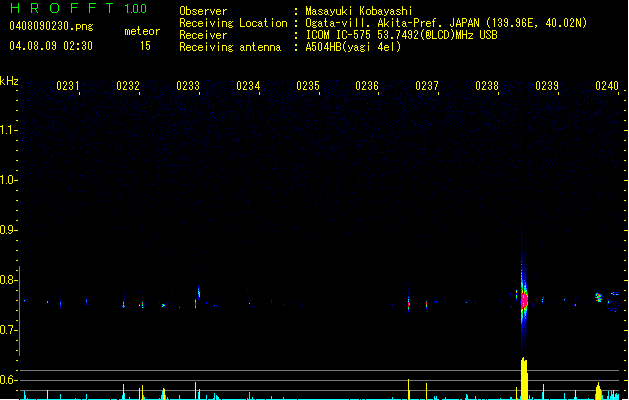The width and height of the screenshot is (629, 400).
Task: Click the 'Receiver' label
Action: 203,35
